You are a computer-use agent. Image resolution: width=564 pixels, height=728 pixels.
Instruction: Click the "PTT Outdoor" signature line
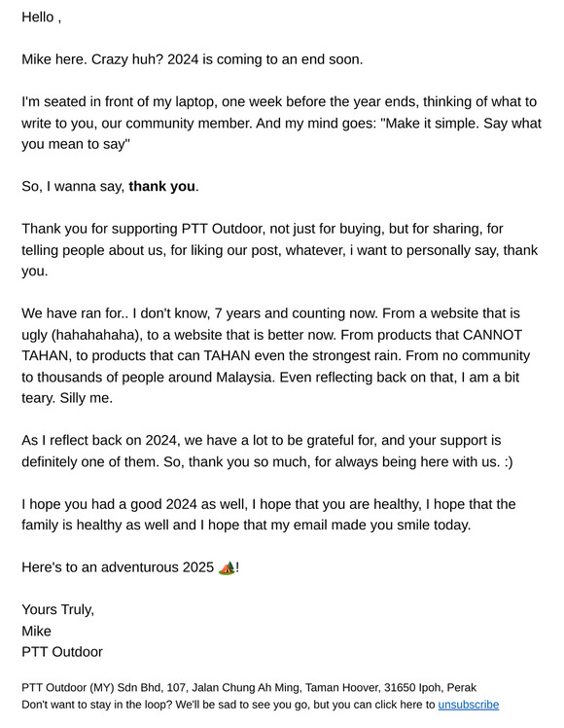[61, 652]
